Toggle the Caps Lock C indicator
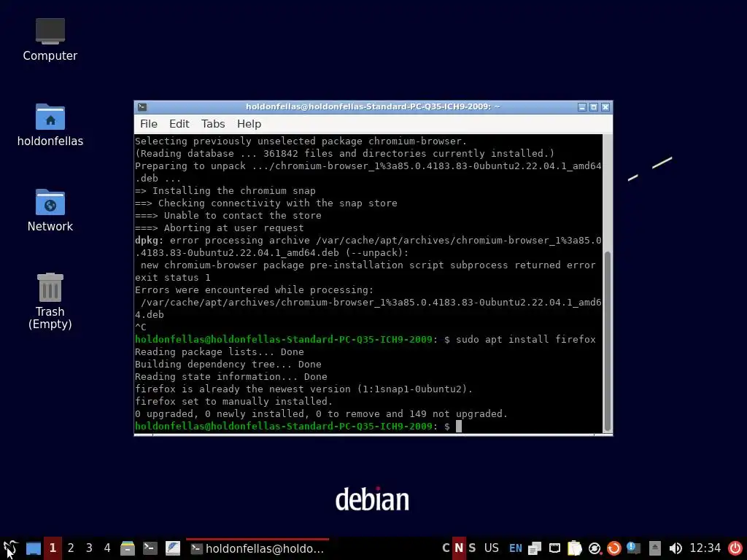 coord(446,548)
